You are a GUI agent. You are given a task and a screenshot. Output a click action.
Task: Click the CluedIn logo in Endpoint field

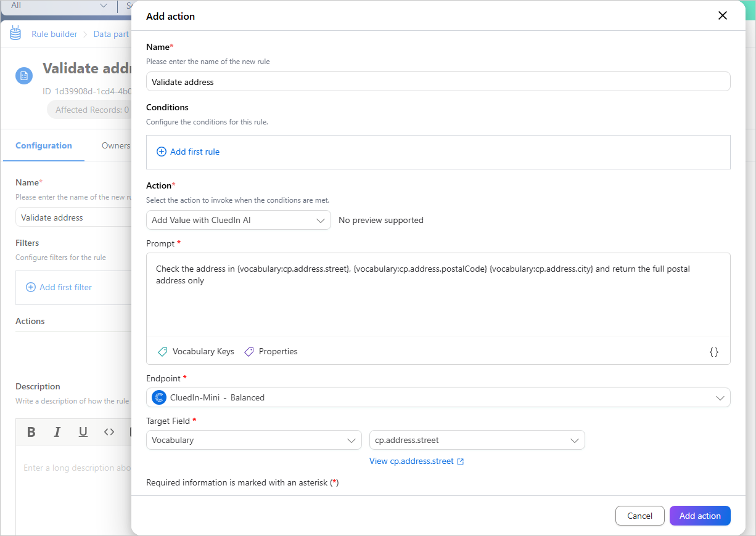point(159,397)
